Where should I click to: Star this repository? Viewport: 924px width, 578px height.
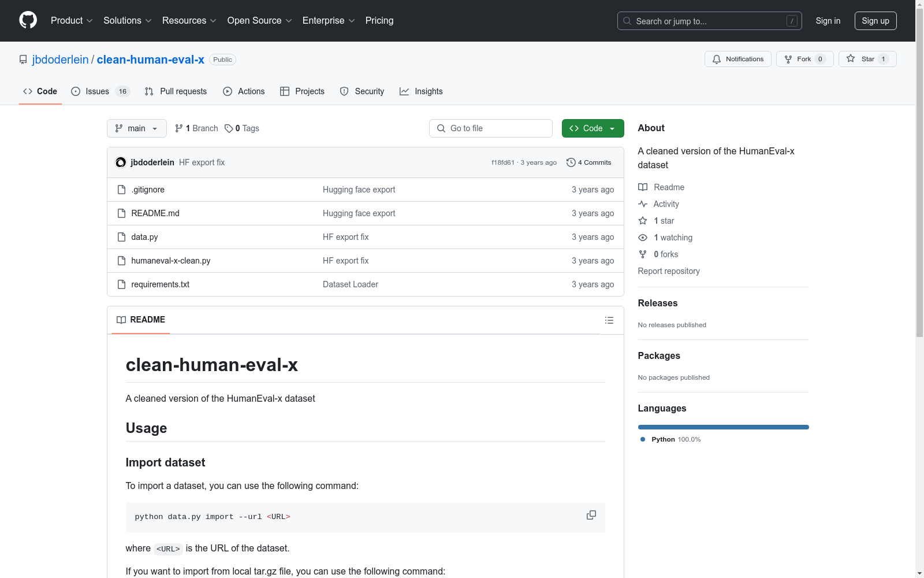867,59
